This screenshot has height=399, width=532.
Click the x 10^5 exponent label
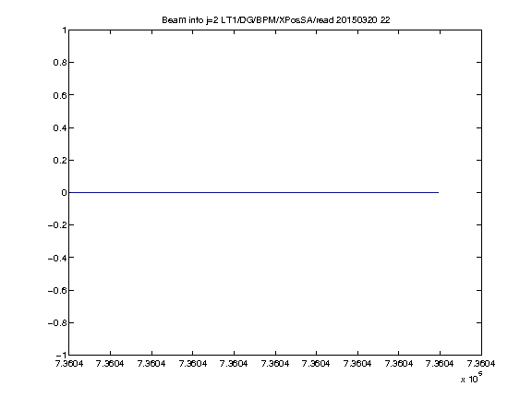[471, 377]
